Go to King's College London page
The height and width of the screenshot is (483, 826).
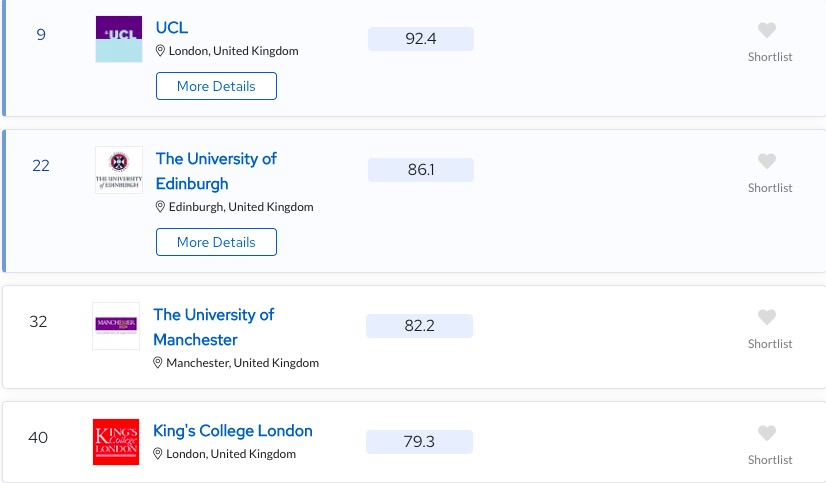coord(233,431)
